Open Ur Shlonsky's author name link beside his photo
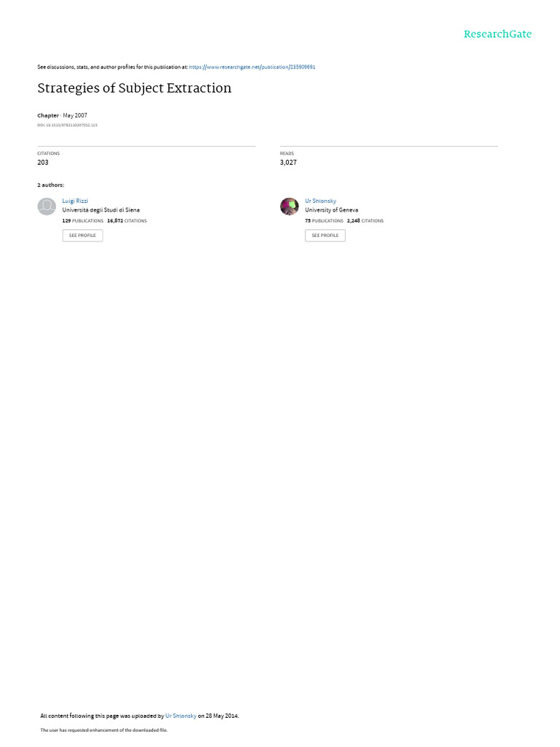The image size is (560, 747). coord(321,201)
